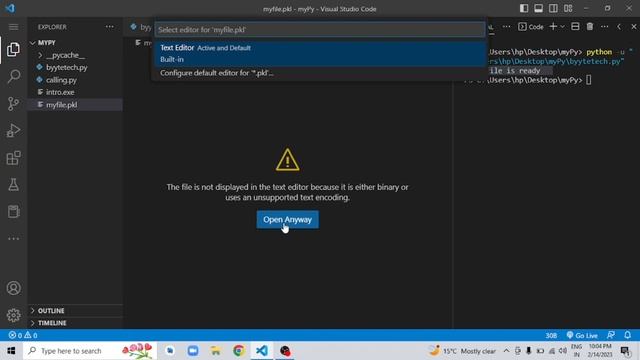Open the Windows Start menu

click(x=11, y=351)
